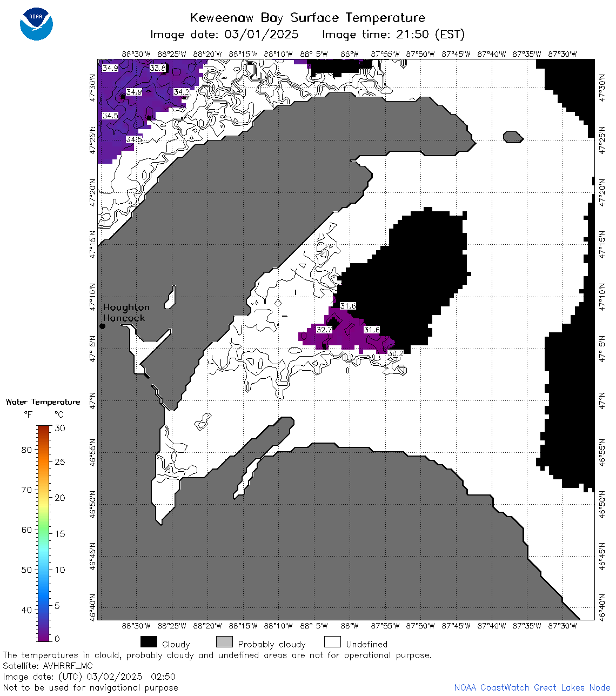Click the Cloudy legend label
The width and height of the screenshot is (616, 696).
click(x=176, y=644)
